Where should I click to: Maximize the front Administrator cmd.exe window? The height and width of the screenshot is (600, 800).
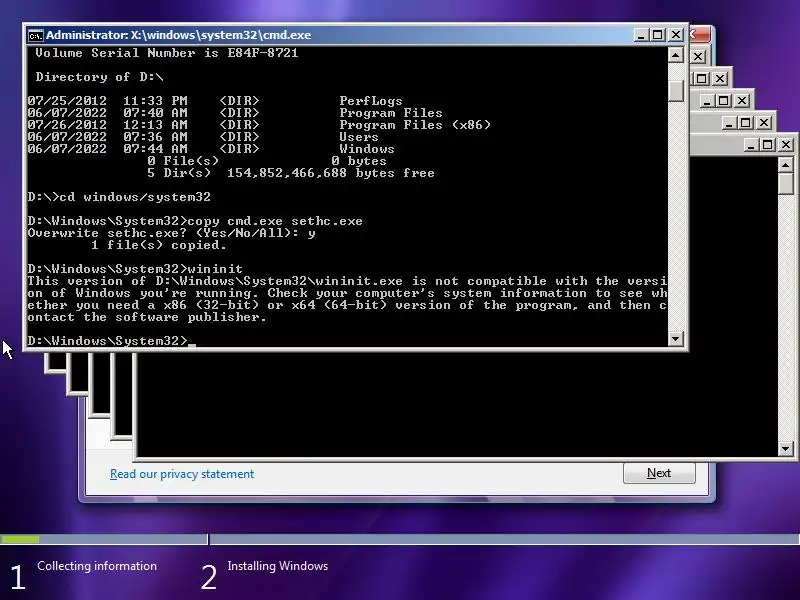pos(658,35)
